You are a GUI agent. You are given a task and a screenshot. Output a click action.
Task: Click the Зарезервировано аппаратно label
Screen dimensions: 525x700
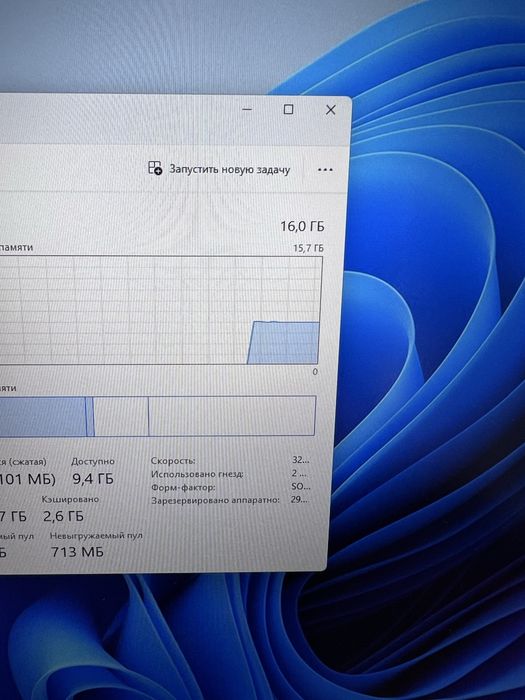pyautogui.click(x=215, y=500)
